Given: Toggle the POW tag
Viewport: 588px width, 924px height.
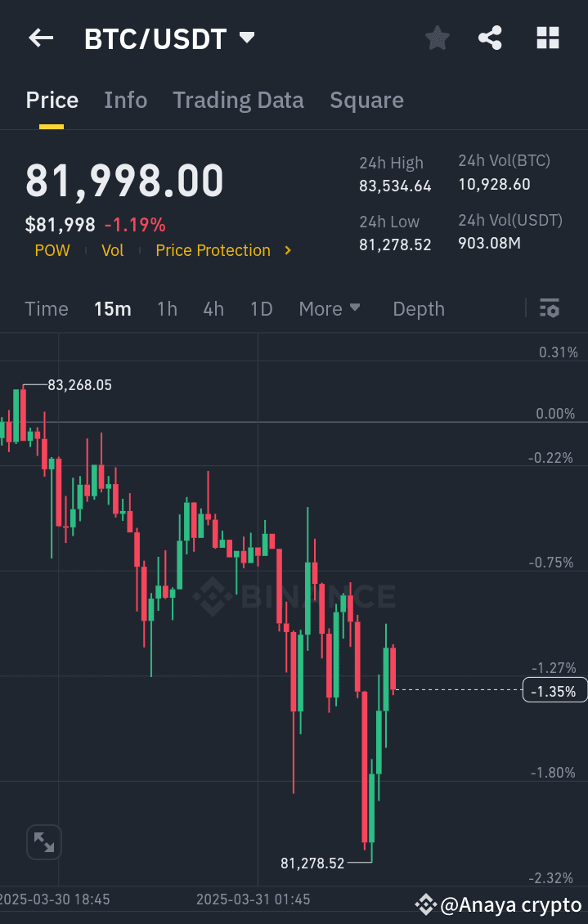Looking at the screenshot, I should pyautogui.click(x=52, y=250).
